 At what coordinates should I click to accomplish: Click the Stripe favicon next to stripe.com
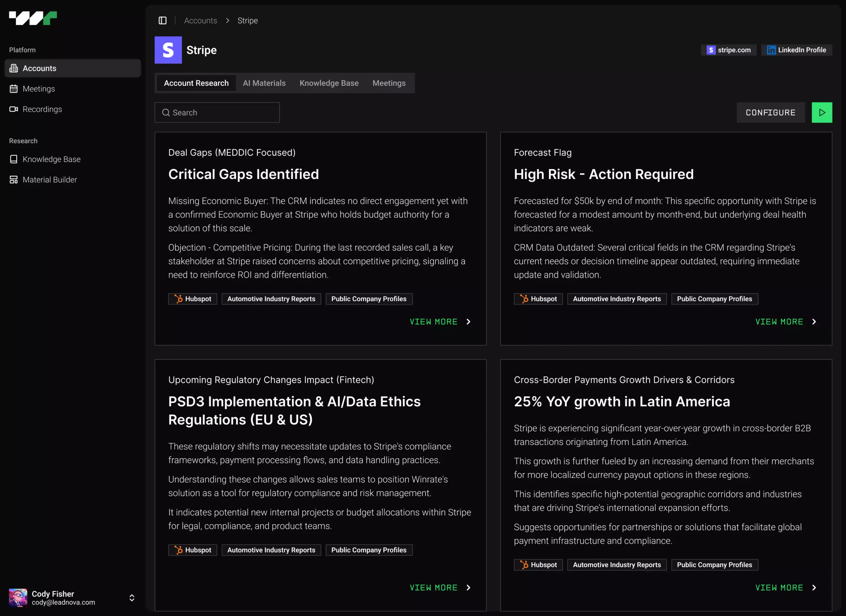tap(711, 50)
